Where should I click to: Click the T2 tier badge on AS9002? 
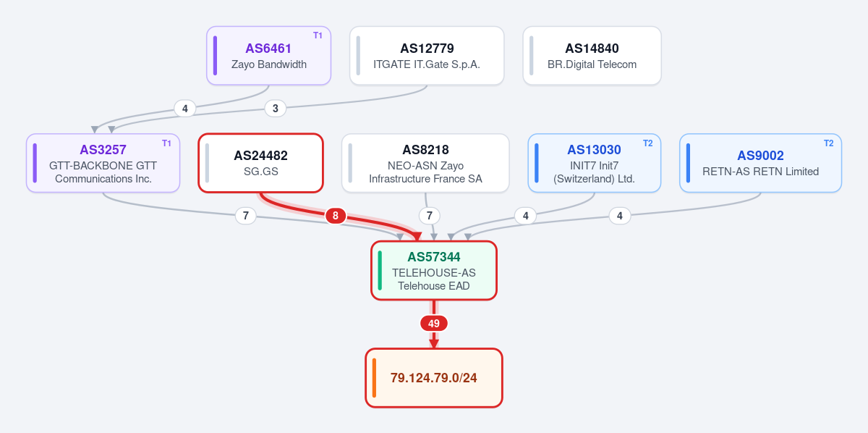tap(828, 143)
